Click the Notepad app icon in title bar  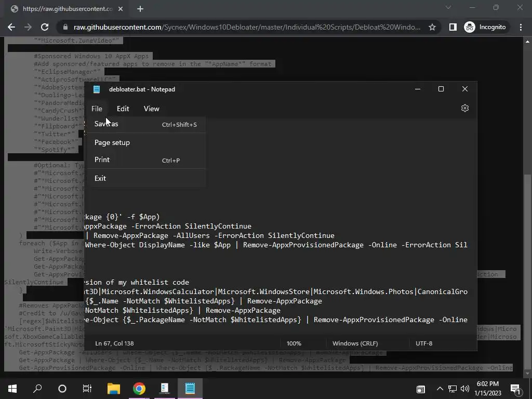pos(97,89)
